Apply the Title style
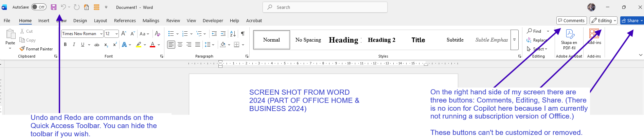Screen dimensions: 644x140 click(x=418, y=40)
